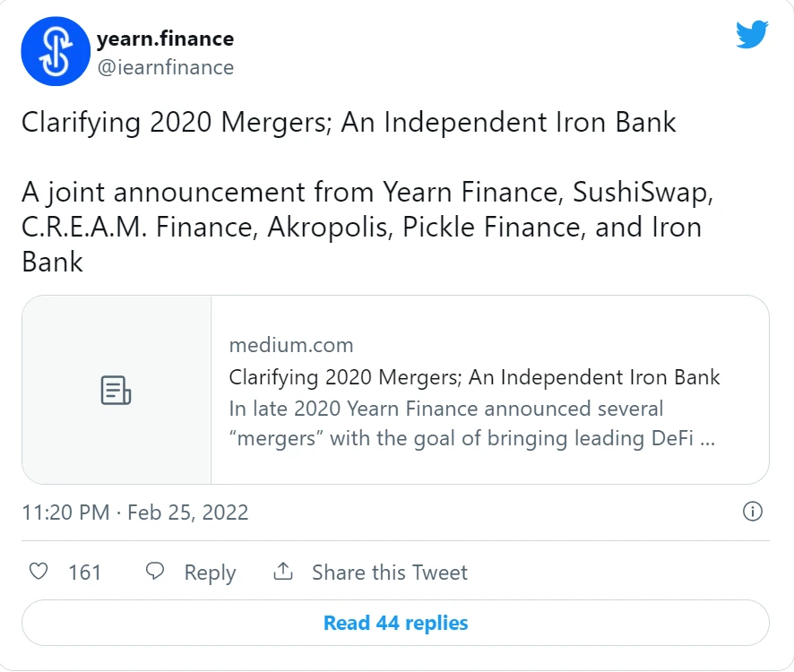
Task: Open the yearn.finance display name
Action: click(165, 39)
